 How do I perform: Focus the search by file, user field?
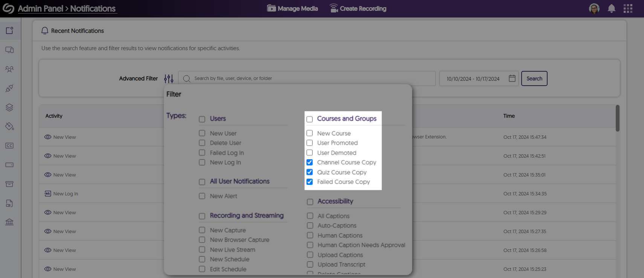[307, 78]
